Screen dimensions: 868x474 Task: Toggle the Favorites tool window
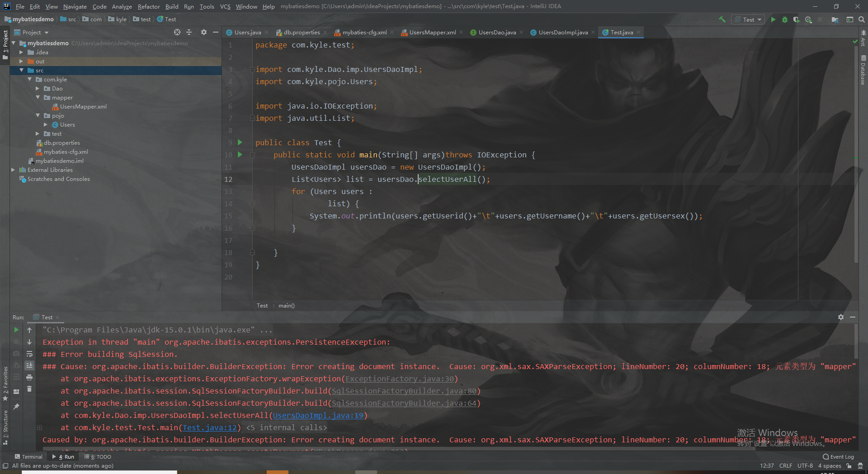click(5, 384)
